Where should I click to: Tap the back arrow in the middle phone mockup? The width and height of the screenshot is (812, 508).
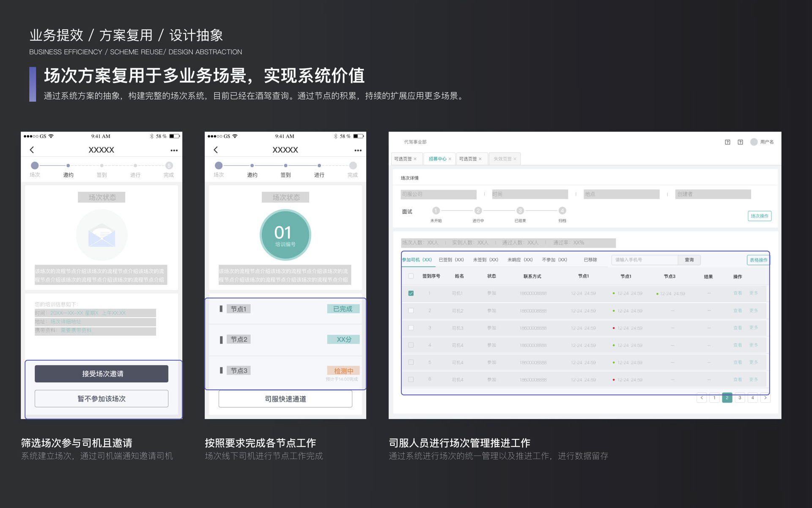click(216, 150)
